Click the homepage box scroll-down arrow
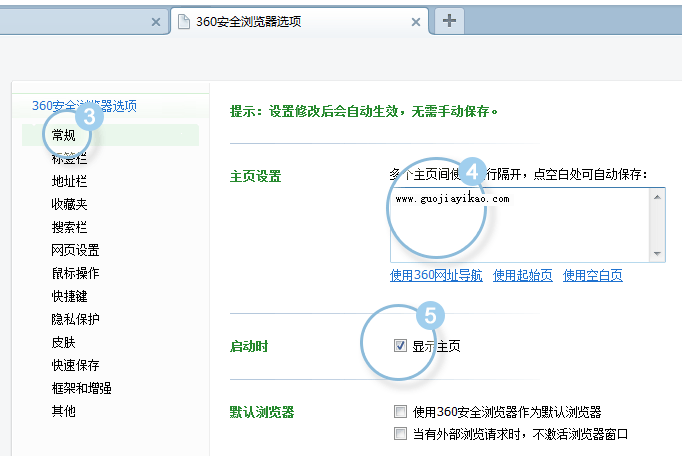Image resolution: width=682 pixels, height=472 pixels. 657,254
